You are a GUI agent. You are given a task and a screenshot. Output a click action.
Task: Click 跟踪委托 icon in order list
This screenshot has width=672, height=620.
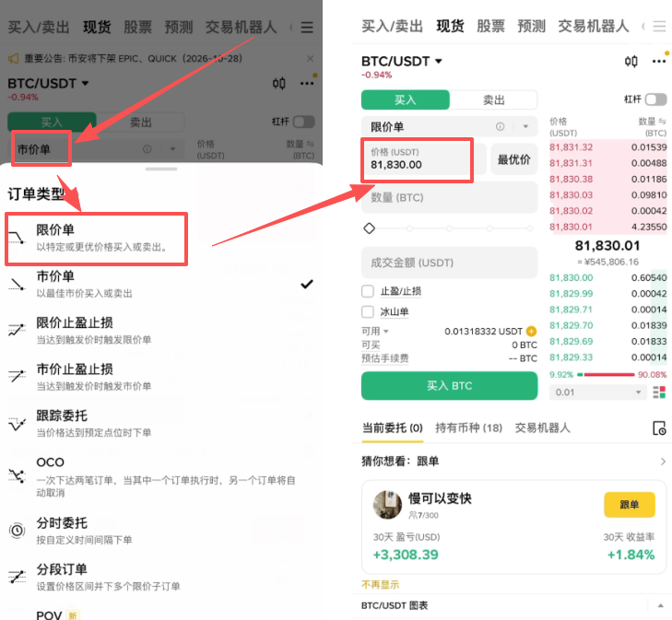point(18,424)
